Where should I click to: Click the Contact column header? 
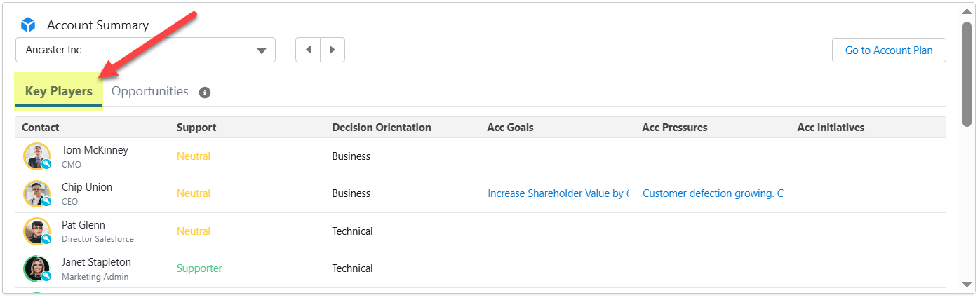pyautogui.click(x=41, y=128)
